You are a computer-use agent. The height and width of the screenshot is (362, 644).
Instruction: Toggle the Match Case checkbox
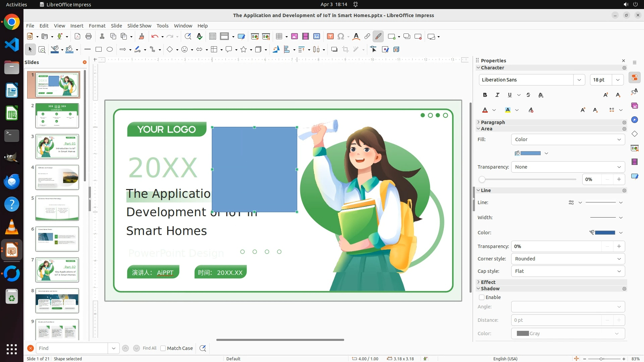click(x=163, y=348)
